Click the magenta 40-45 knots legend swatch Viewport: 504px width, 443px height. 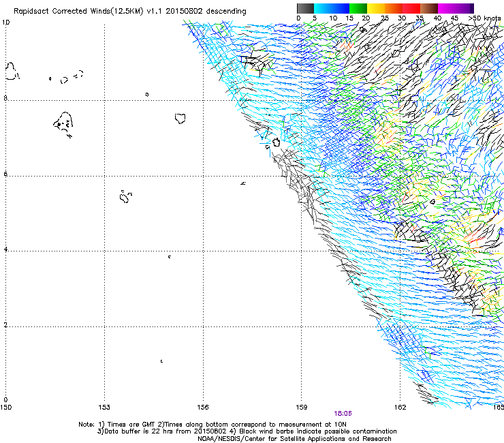click(x=447, y=8)
